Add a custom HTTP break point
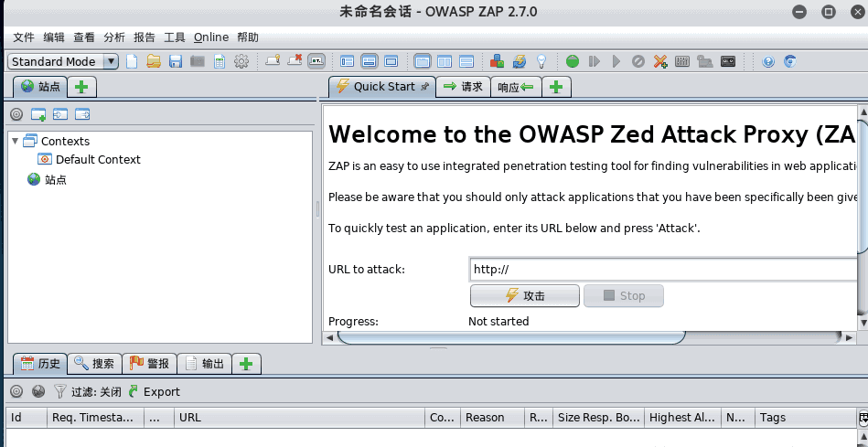The height and width of the screenshot is (447, 868). tap(659, 61)
